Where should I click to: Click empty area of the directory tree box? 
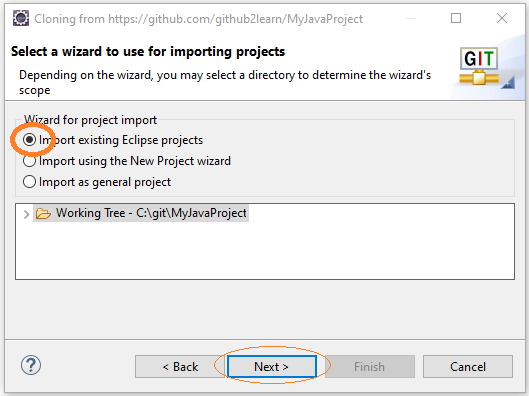coord(265,251)
